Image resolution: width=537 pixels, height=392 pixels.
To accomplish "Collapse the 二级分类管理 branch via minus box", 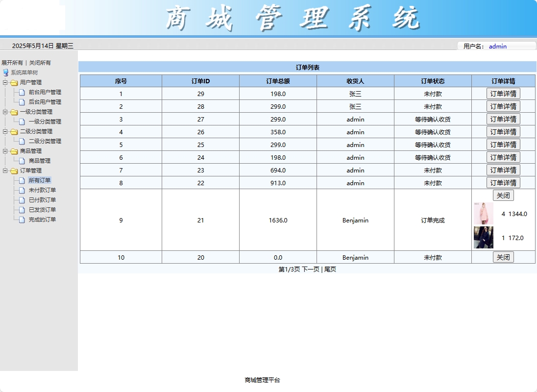I will pyautogui.click(x=5, y=131).
